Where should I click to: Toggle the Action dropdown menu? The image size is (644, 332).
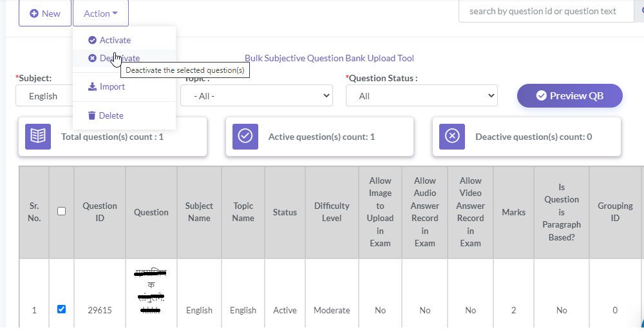pyautogui.click(x=100, y=13)
